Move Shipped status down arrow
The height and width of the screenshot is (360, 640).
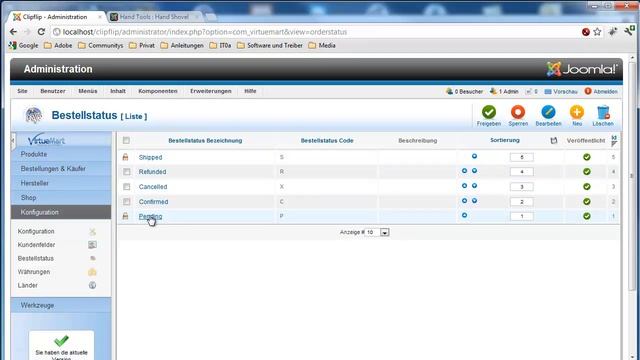coord(474,156)
